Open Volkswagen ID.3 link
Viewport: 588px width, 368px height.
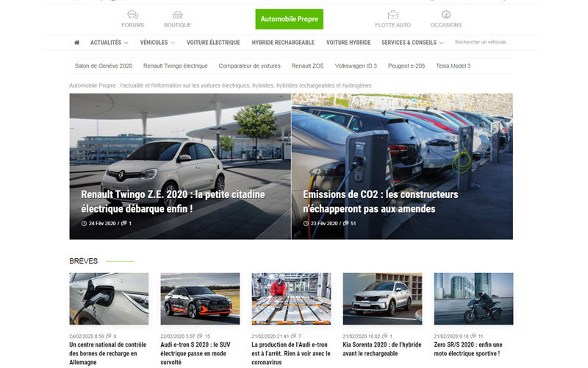tap(356, 66)
